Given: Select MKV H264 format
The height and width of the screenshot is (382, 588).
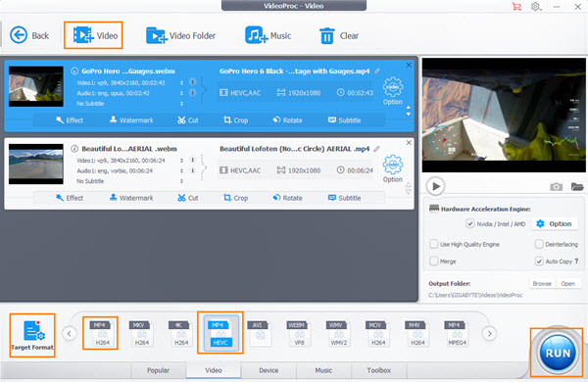Looking at the screenshot, I should [141, 333].
